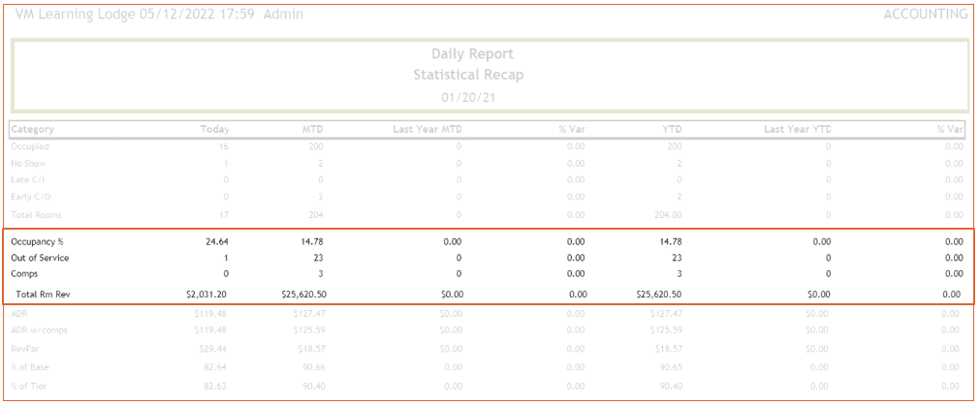The image size is (980, 406).
Task: Click the Today column header
Action: (214, 129)
